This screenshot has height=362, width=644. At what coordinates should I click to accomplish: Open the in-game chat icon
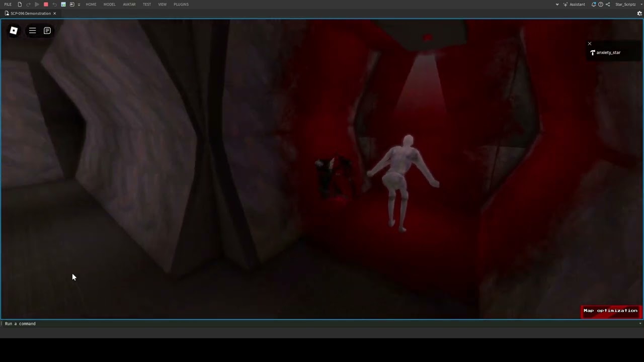pyautogui.click(x=47, y=31)
